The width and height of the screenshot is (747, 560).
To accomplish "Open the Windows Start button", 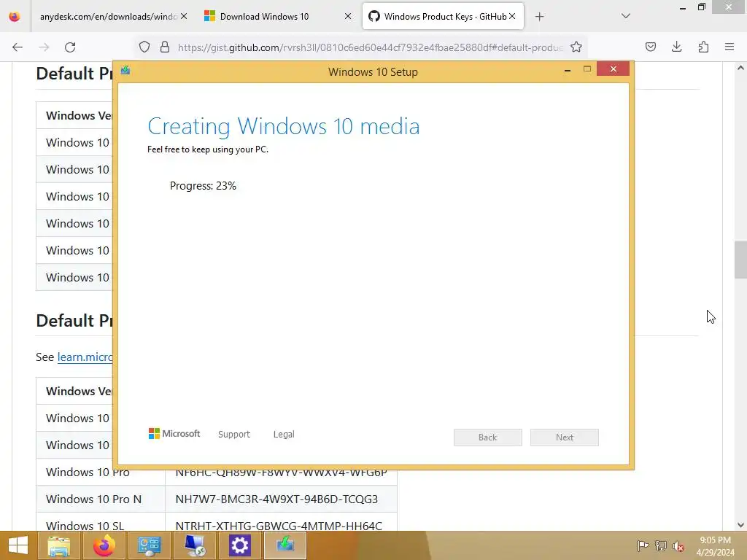I will point(18,545).
